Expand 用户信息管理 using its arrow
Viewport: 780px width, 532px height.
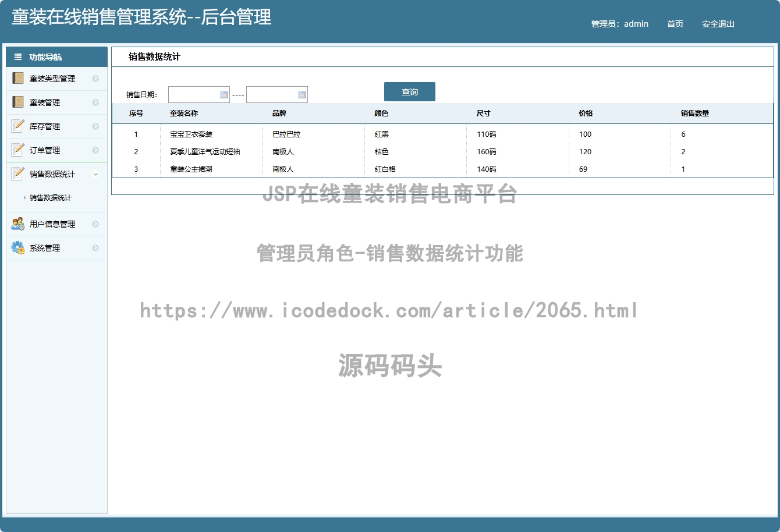95,224
